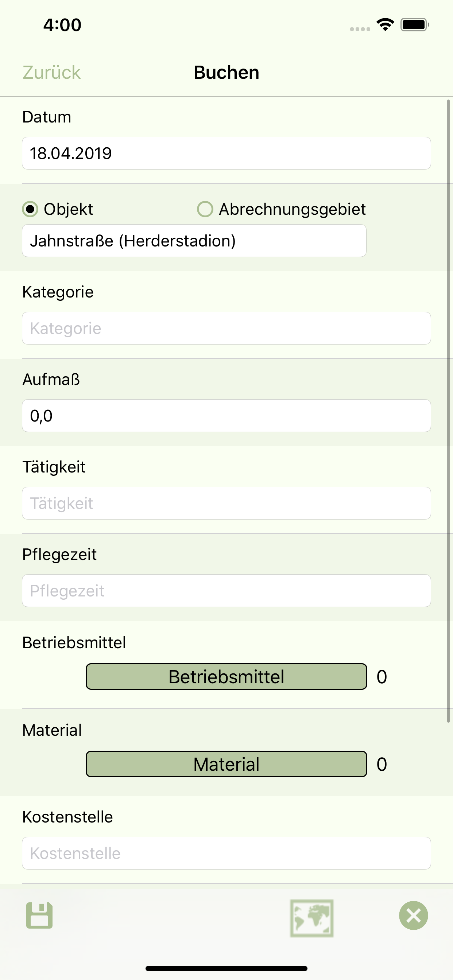
Task: Open the Tätigkeit picker field
Action: pyautogui.click(x=226, y=503)
